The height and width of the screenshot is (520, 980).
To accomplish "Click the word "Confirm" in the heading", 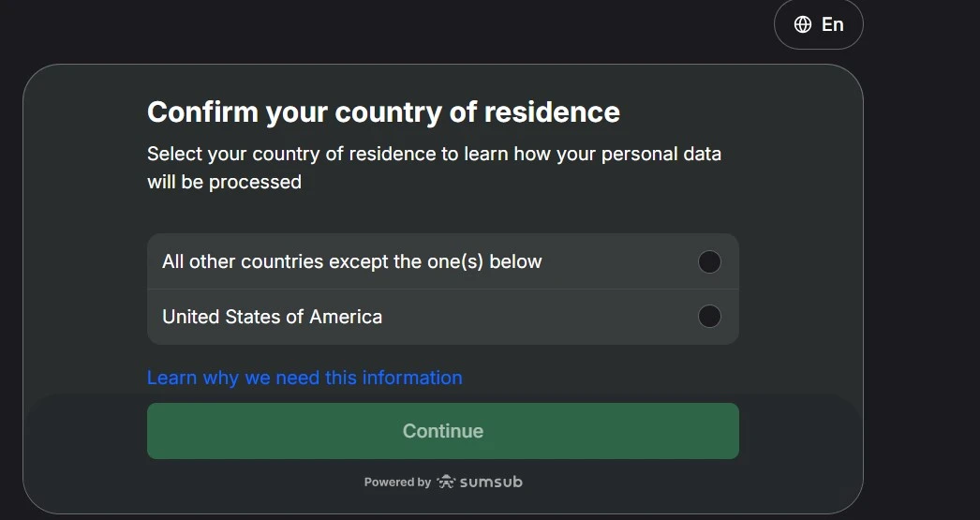I will (x=201, y=112).
